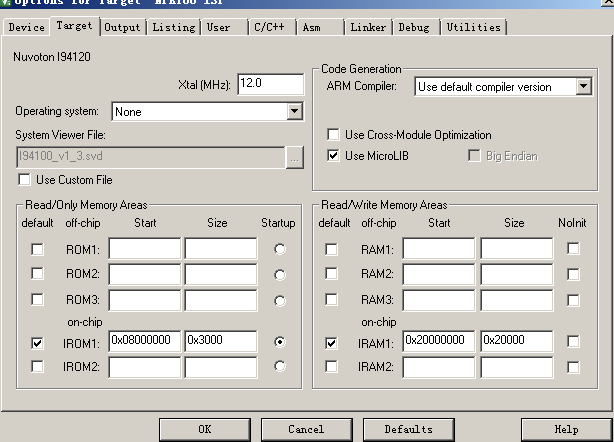614x442 pixels.
Task: Open the Output tab
Action: point(122,27)
